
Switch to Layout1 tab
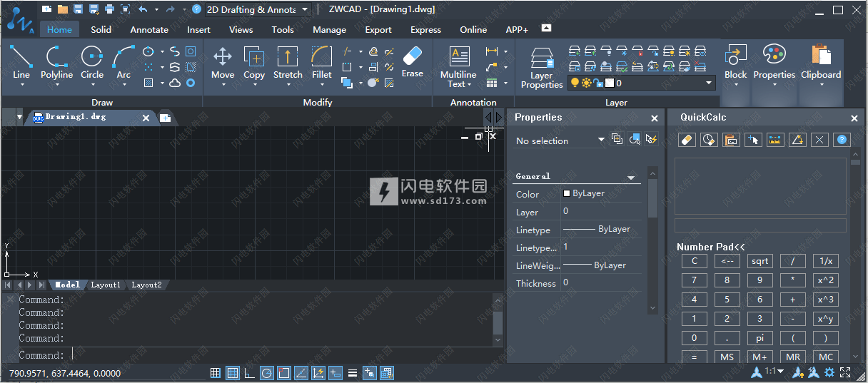coord(106,285)
